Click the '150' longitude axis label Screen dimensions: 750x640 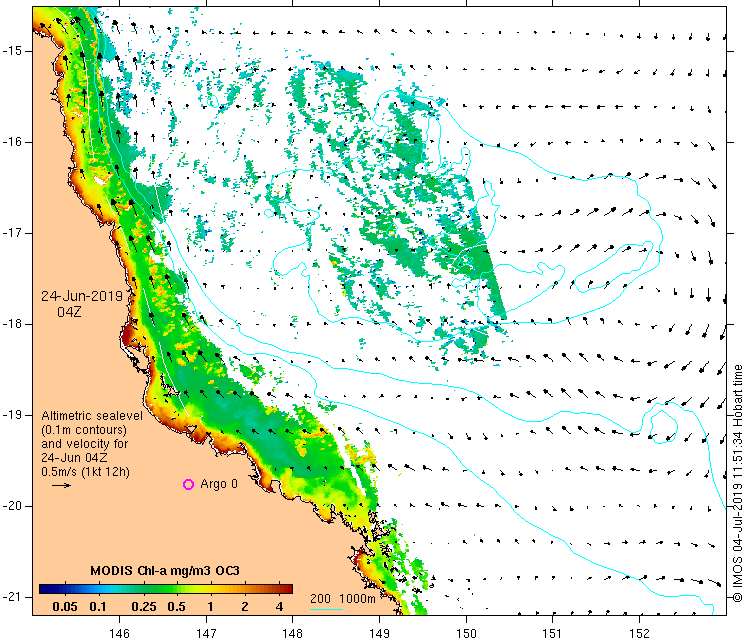tap(466, 633)
